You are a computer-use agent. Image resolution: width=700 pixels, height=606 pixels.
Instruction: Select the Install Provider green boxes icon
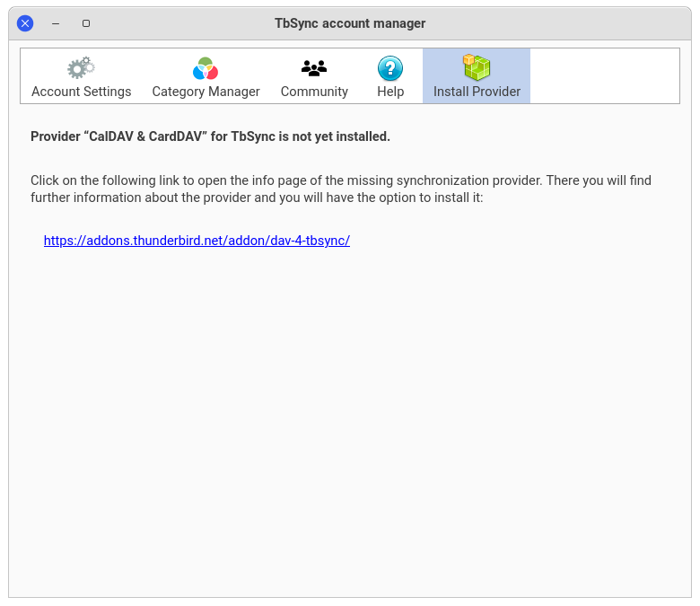click(477, 67)
